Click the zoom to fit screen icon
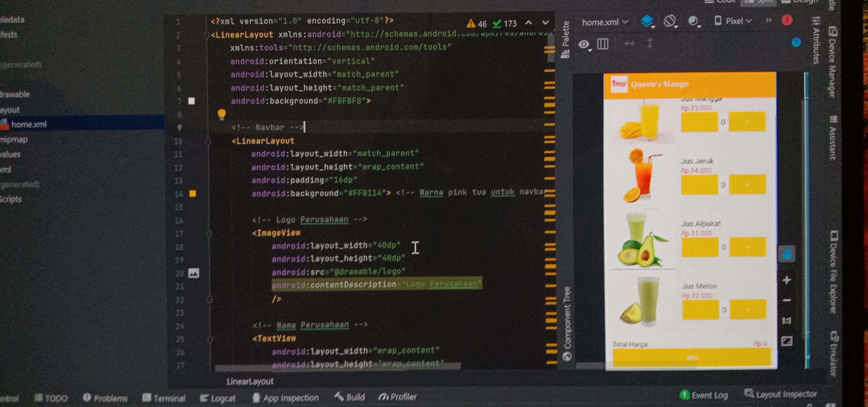Viewport: 868px width, 407px height. point(786,341)
